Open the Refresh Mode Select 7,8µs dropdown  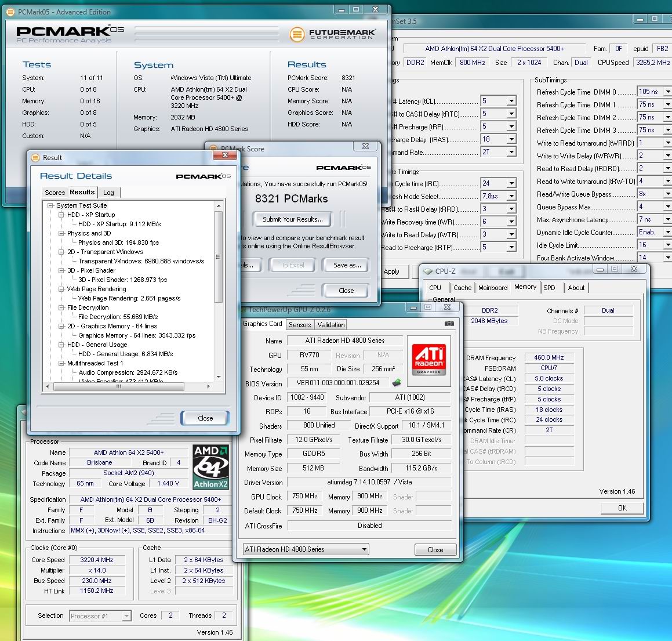point(511,197)
